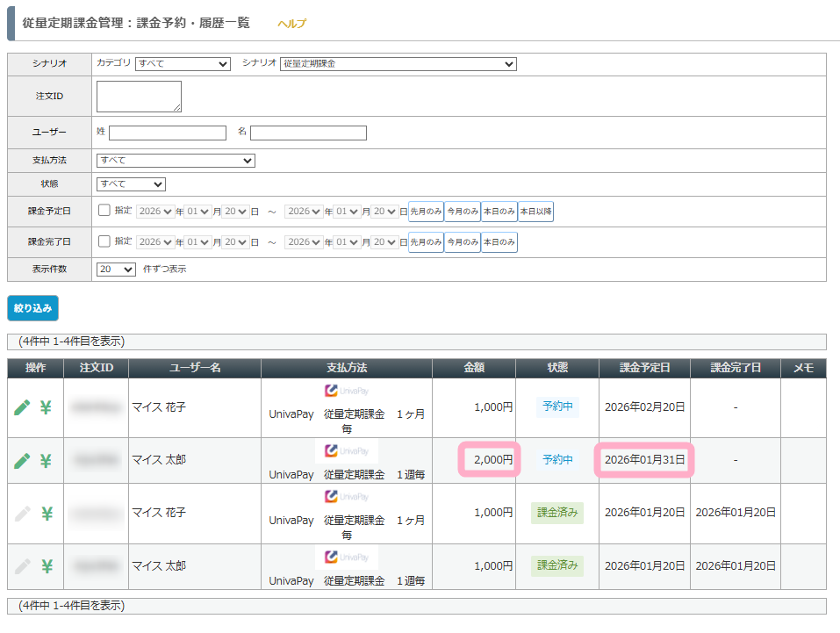
Task: Open the 表示件数 dropdown showing 20
Action: [116, 270]
